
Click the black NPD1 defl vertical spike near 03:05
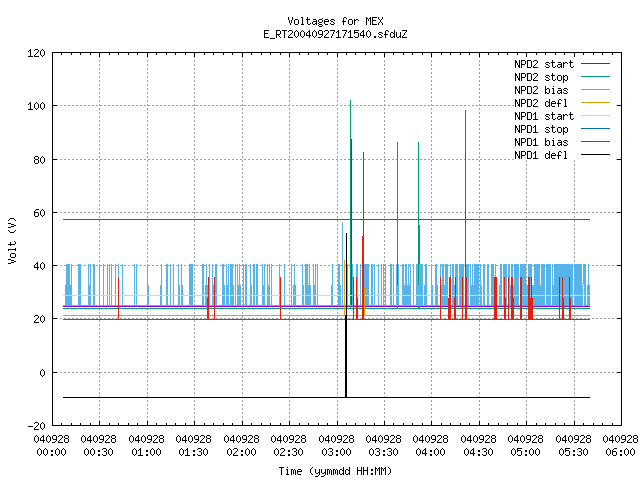coord(346,314)
